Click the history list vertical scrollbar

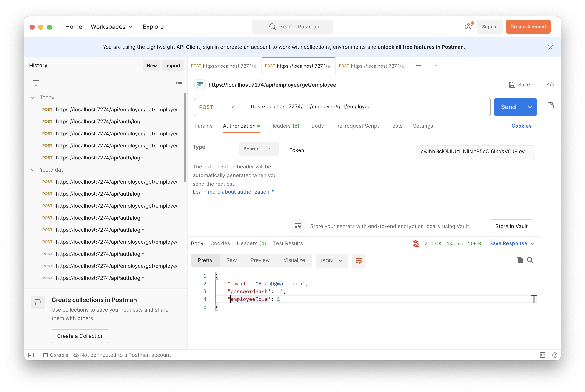[x=185, y=138]
